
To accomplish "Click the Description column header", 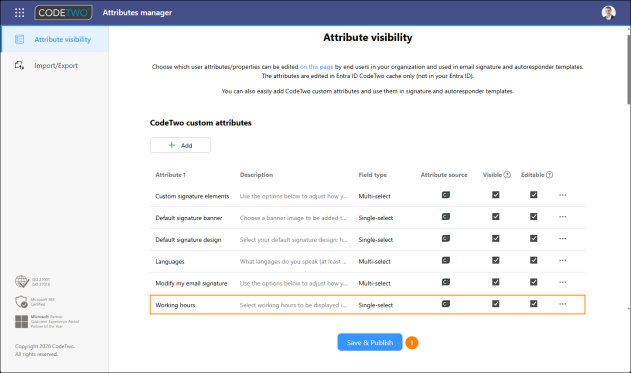I will tap(256, 175).
